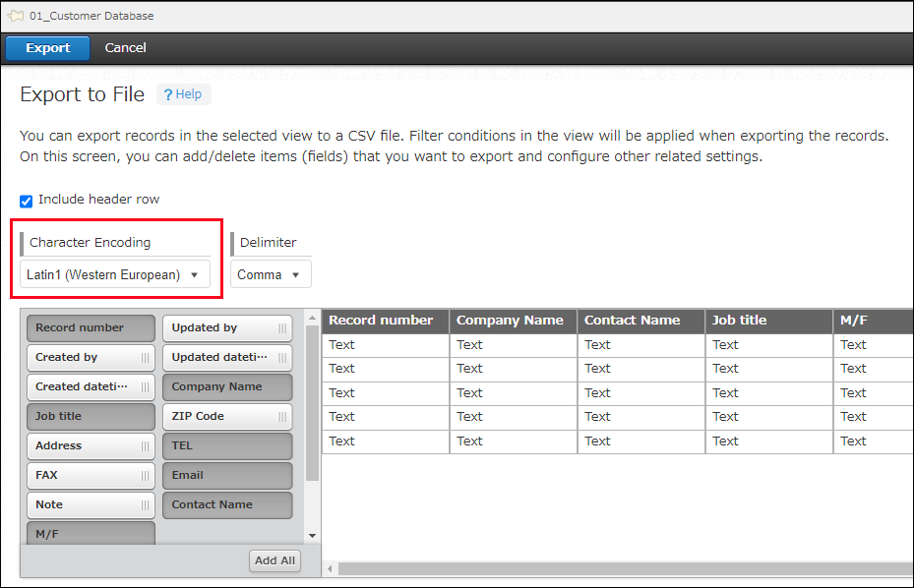
Task: Open the Delimiter dropdown showing Comma
Action: (x=270, y=274)
